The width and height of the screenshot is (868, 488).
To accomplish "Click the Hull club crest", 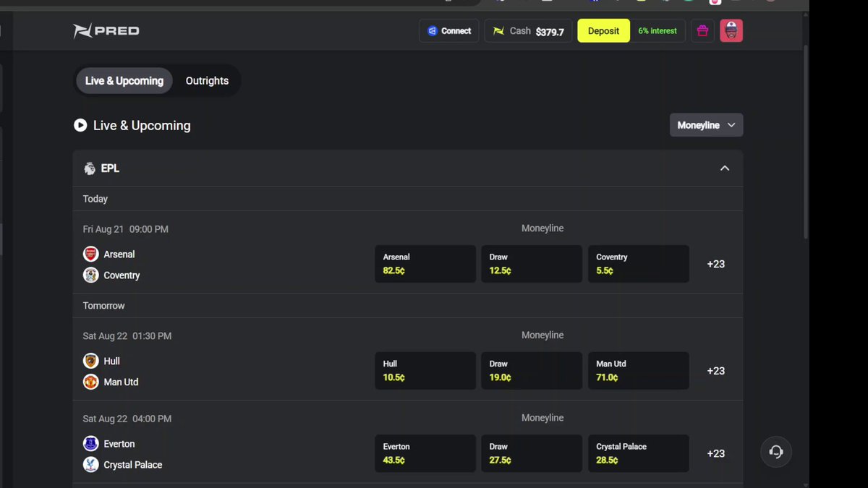I will coord(90,361).
